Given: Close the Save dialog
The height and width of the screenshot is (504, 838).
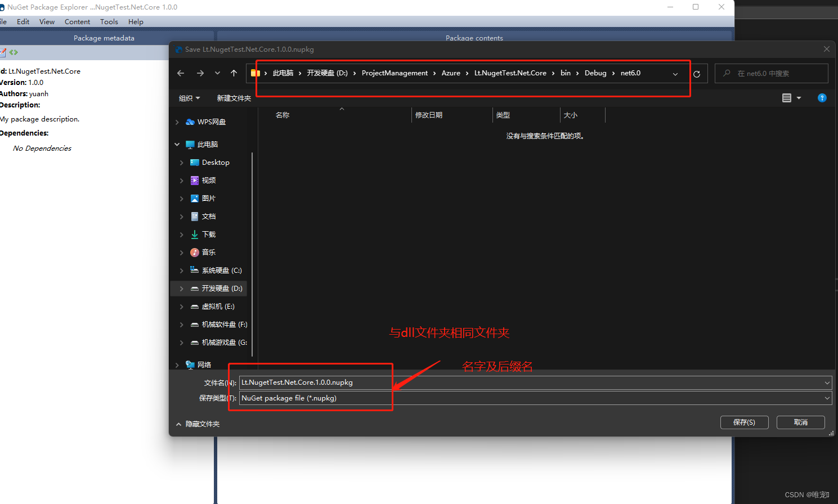Looking at the screenshot, I should 827,49.
